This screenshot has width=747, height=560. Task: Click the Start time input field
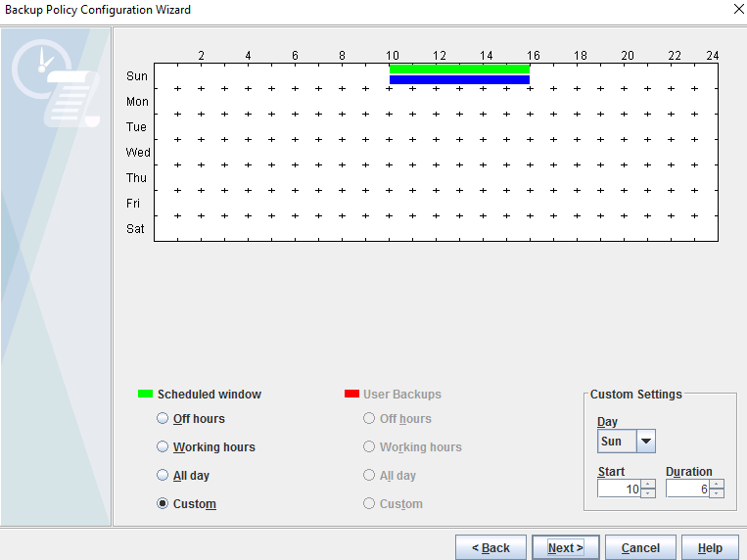[x=619, y=489]
